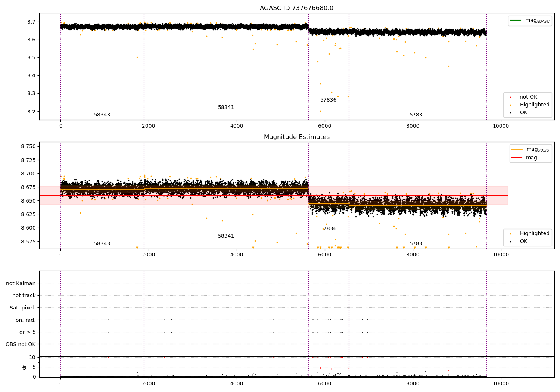Click the 8.675 y-axis tick label
The image size is (560, 392).
pyautogui.click(x=28, y=187)
